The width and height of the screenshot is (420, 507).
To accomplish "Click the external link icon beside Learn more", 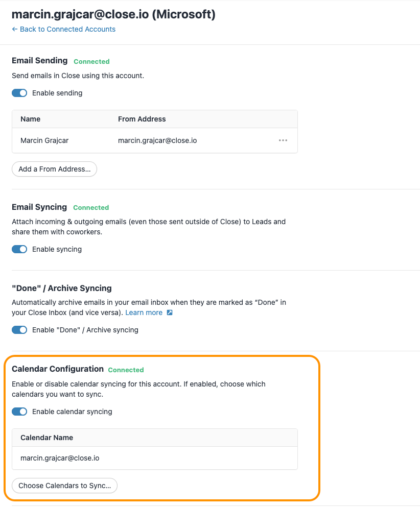I will click(170, 312).
